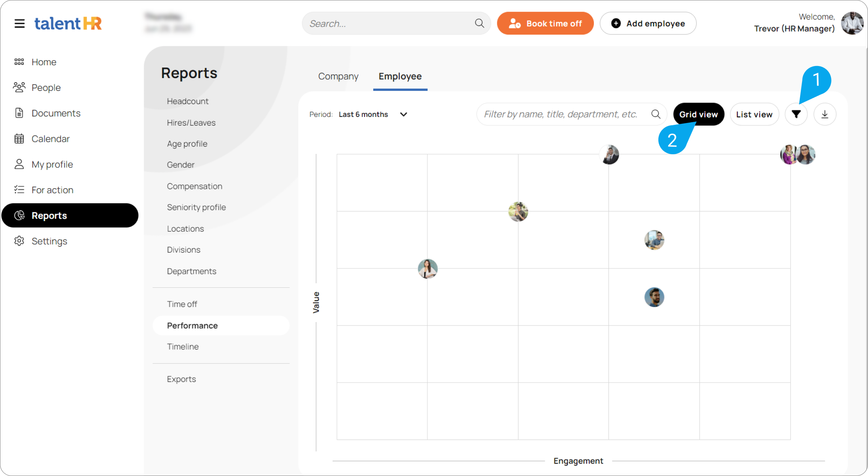Open Settings from the sidebar
The width and height of the screenshot is (868, 476).
coord(49,241)
